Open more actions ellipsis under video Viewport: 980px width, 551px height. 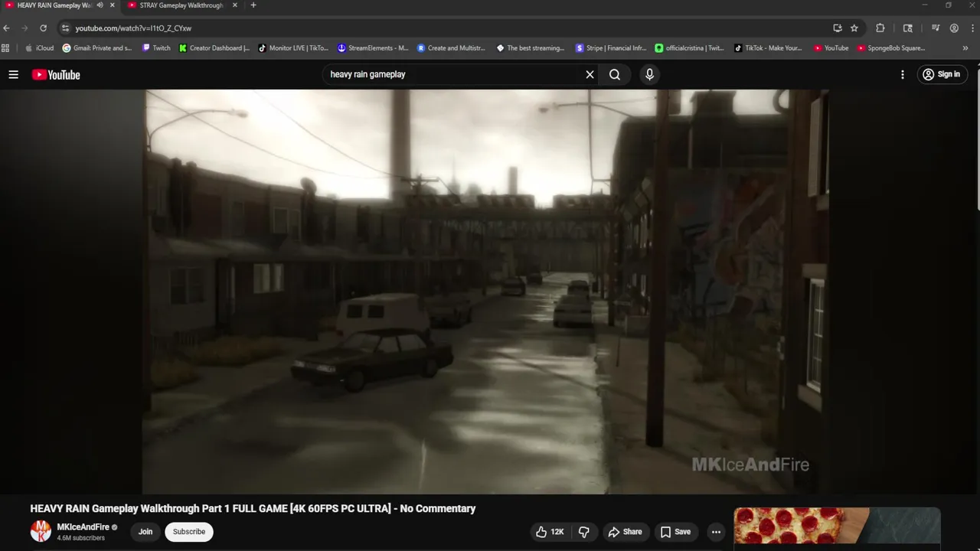pos(716,532)
